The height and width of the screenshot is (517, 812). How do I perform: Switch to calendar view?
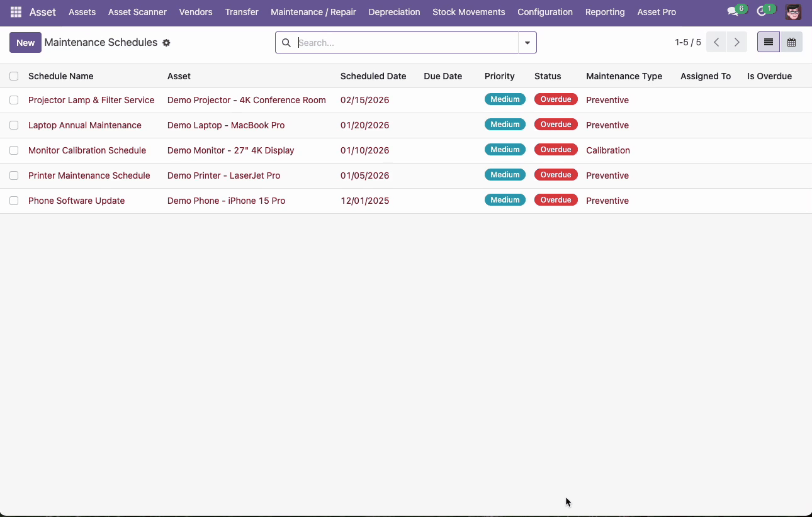click(791, 42)
